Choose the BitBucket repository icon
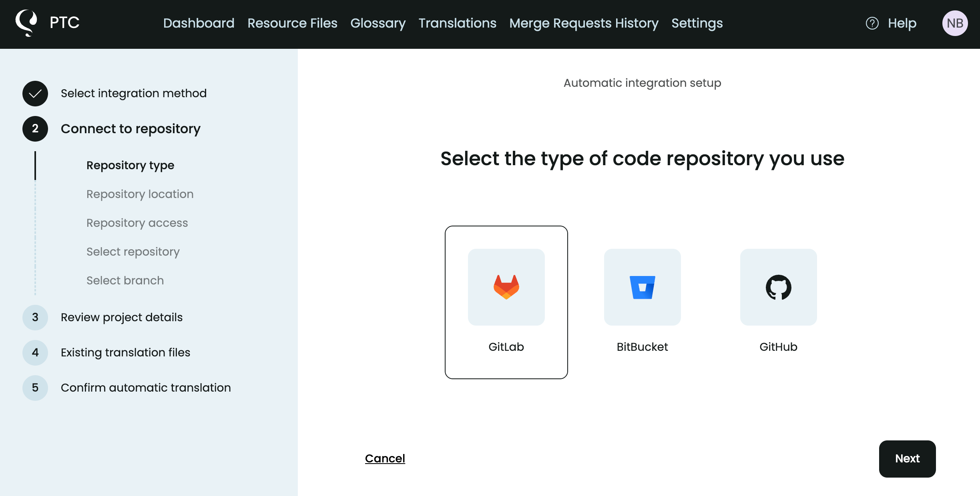The width and height of the screenshot is (980, 496). (x=642, y=287)
